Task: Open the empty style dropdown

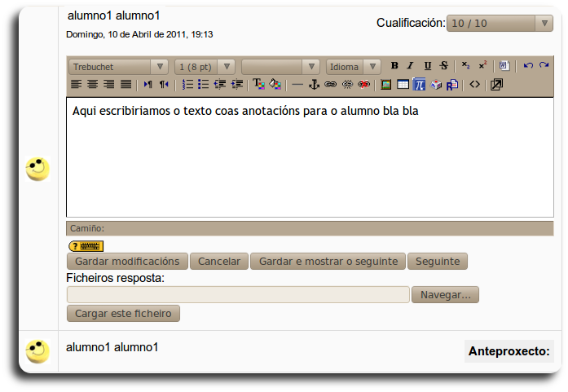Action: pos(280,67)
